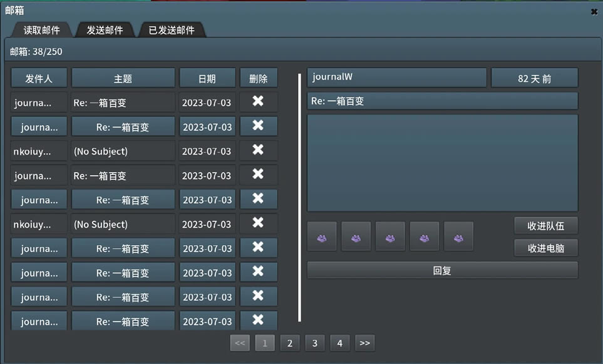
Task: Open the fifth purple attachment item slot
Action: (x=458, y=236)
